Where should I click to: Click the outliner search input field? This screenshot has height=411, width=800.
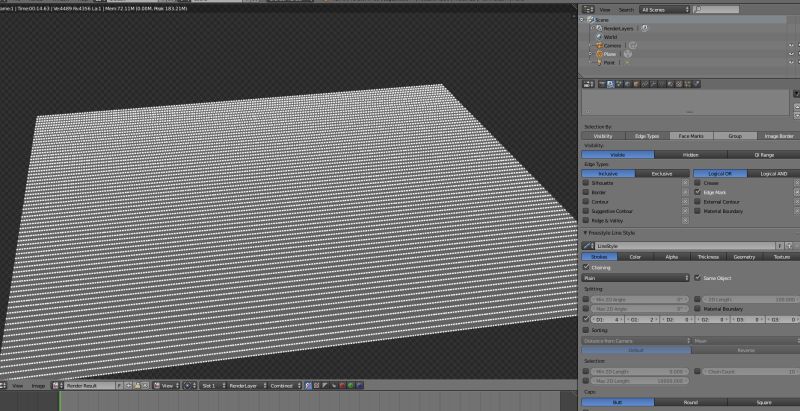tap(716, 10)
